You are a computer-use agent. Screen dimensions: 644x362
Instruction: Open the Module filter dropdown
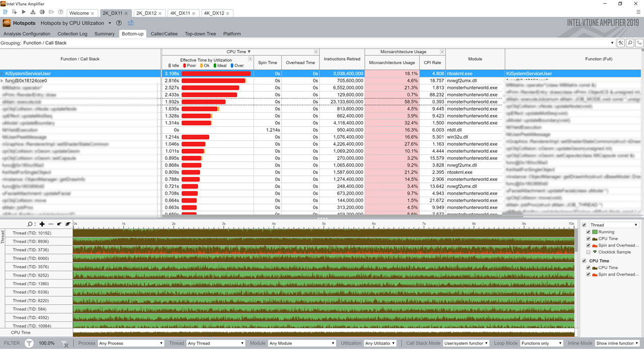click(x=301, y=343)
